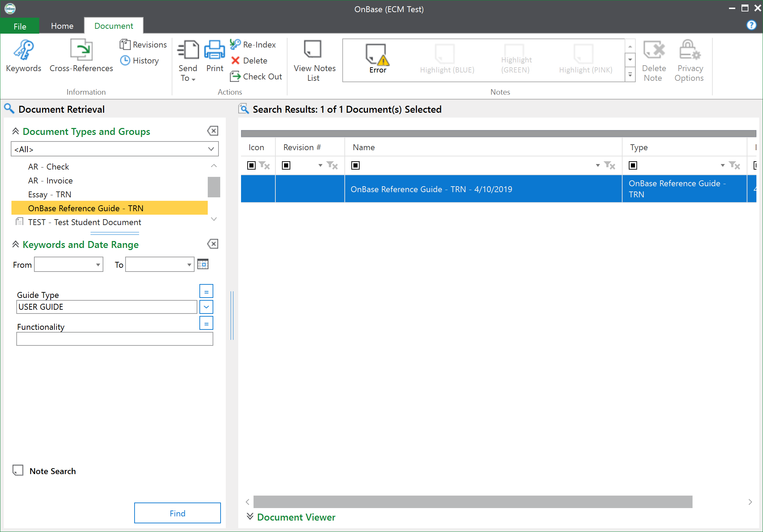Open the To date dropdown
This screenshot has width=763, height=532.
tap(189, 265)
